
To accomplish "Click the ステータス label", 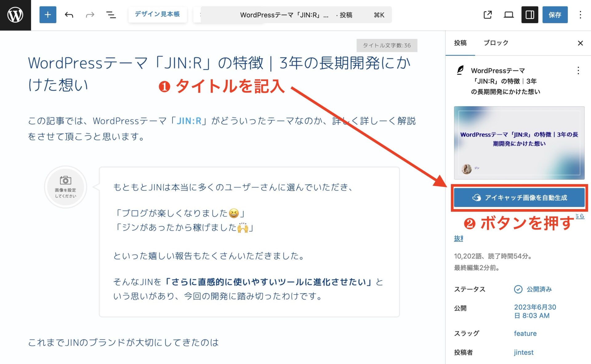I will click(470, 289).
